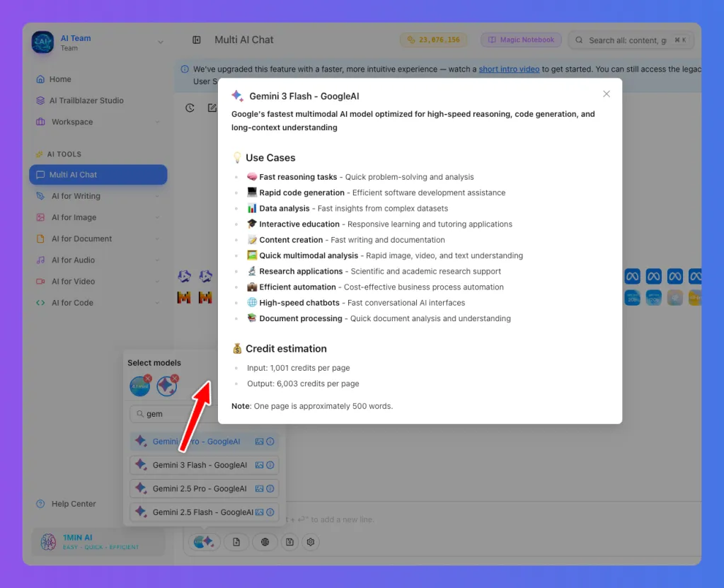Open info for the highlighted top Gemini row
724x588 pixels.
(x=270, y=442)
